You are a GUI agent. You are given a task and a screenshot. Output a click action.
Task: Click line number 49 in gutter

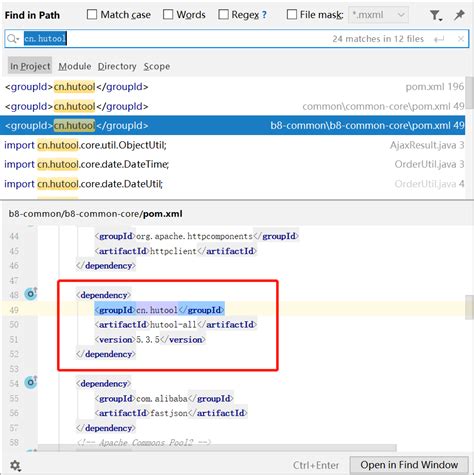[14, 310]
